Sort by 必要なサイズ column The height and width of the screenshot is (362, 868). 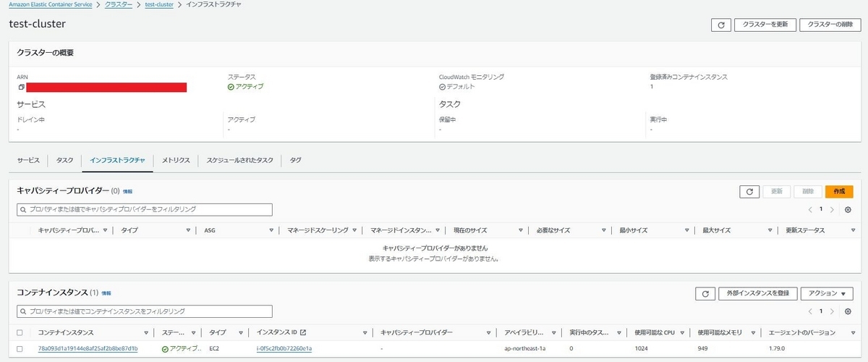point(603,230)
